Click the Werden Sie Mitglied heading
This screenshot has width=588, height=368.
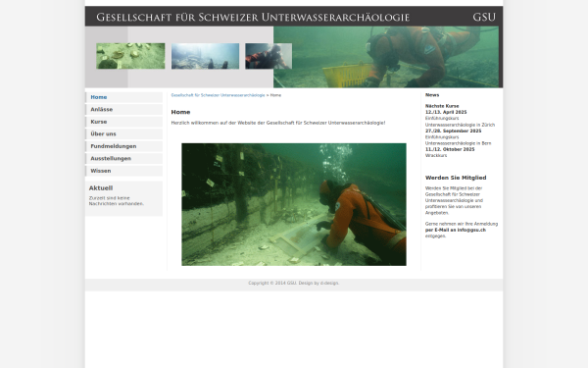point(456,178)
